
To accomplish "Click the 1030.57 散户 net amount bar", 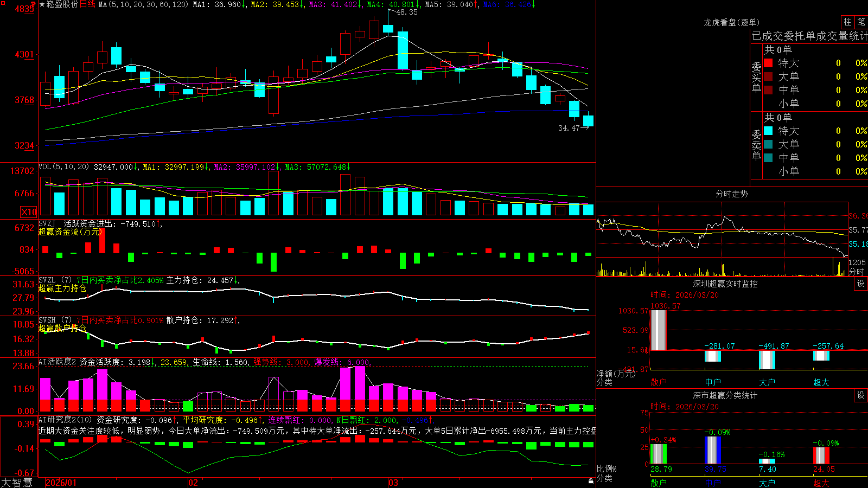I will (658, 330).
